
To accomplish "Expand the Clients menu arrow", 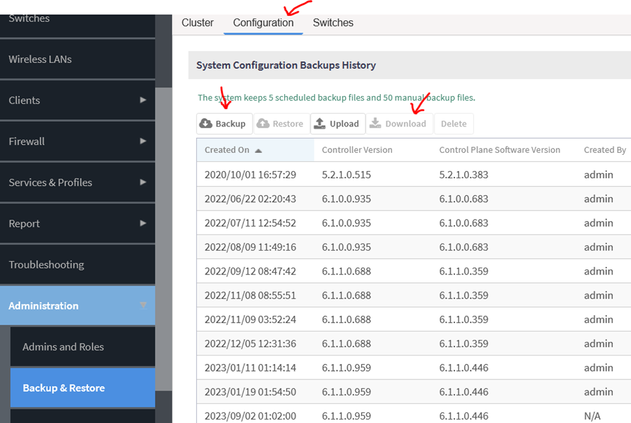I will tap(143, 100).
